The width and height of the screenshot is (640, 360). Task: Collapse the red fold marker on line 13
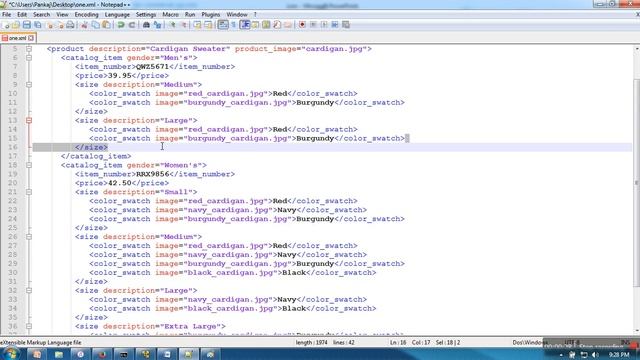coord(29,121)
